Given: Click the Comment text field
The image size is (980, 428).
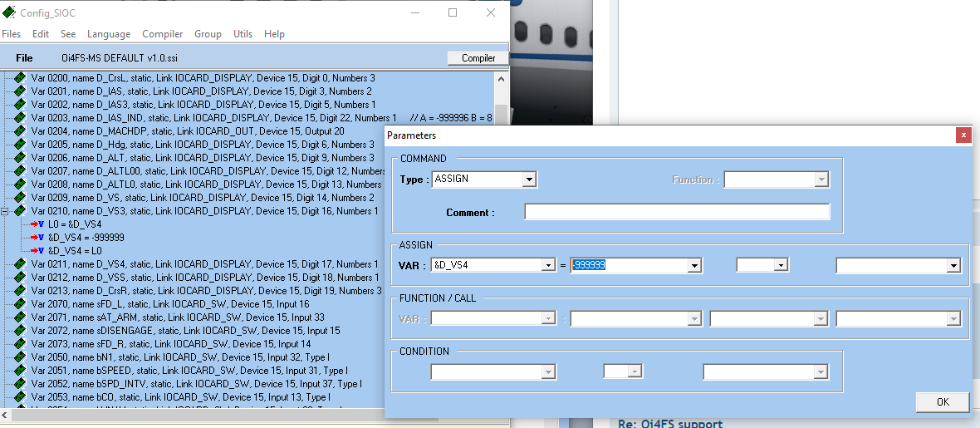Looking at the screenshot, I should [677, 212].
